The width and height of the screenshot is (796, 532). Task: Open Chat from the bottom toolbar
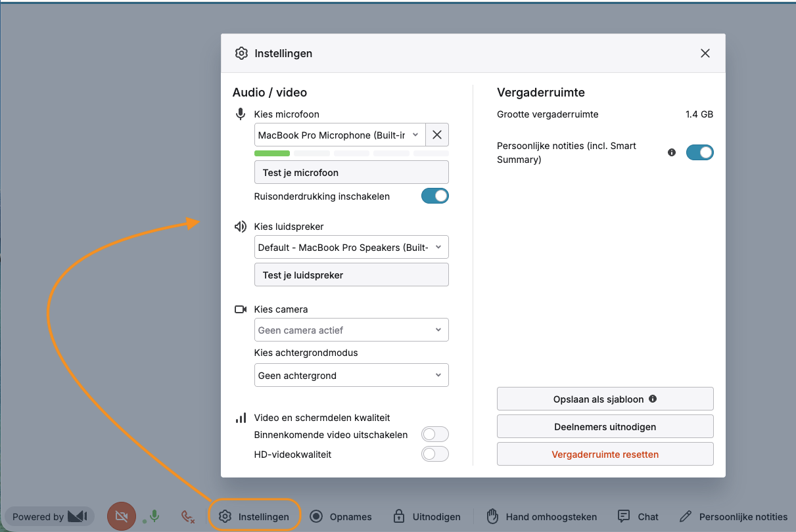point(638,516)
